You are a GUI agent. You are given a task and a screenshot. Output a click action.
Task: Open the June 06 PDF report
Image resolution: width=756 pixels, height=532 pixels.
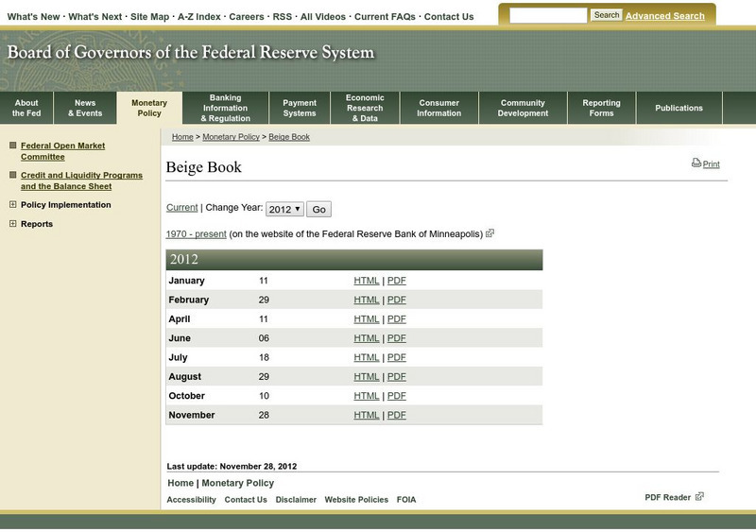(x=396, y=338)
